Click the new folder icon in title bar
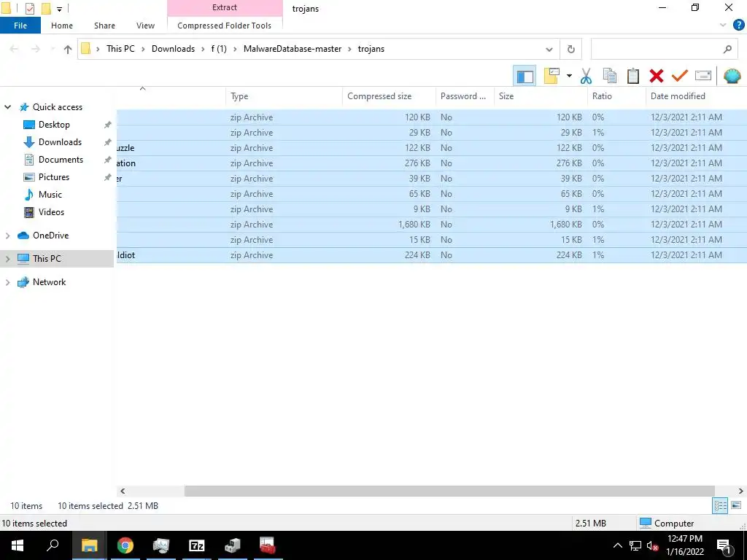747x560 pixels. (x=46, y=9)
